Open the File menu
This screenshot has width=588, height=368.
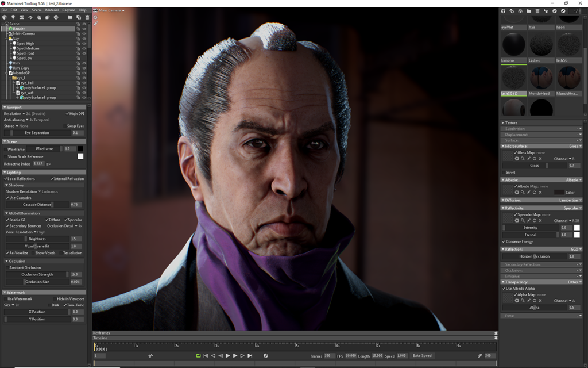(x=4, y=10)
